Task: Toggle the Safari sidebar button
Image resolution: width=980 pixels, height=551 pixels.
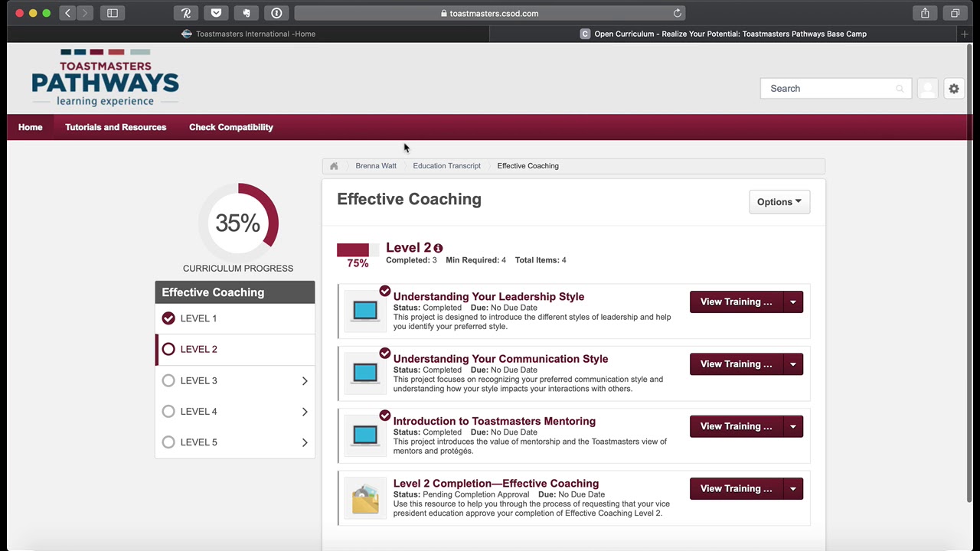Action: tap(113, 13)
